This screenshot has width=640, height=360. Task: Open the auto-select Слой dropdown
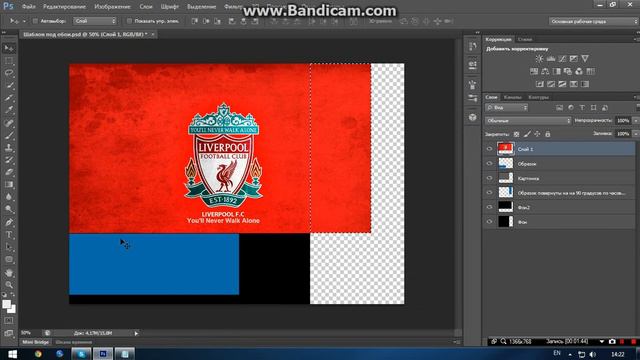coord(95,21)
